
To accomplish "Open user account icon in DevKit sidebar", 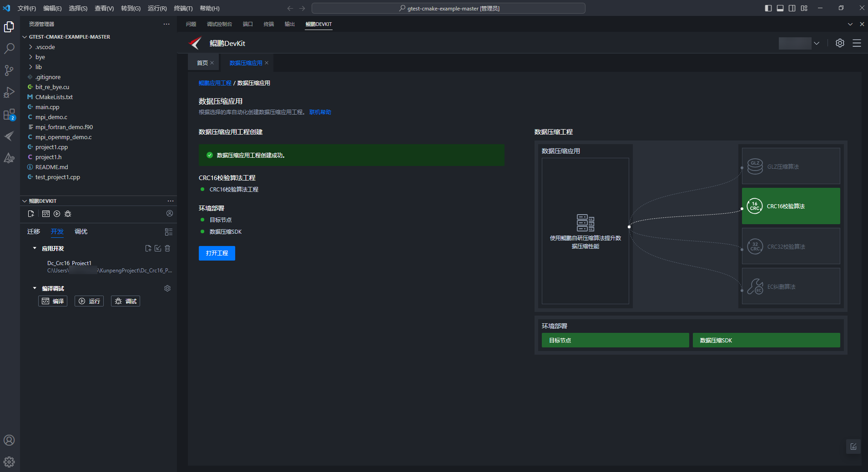I will 170,213.
